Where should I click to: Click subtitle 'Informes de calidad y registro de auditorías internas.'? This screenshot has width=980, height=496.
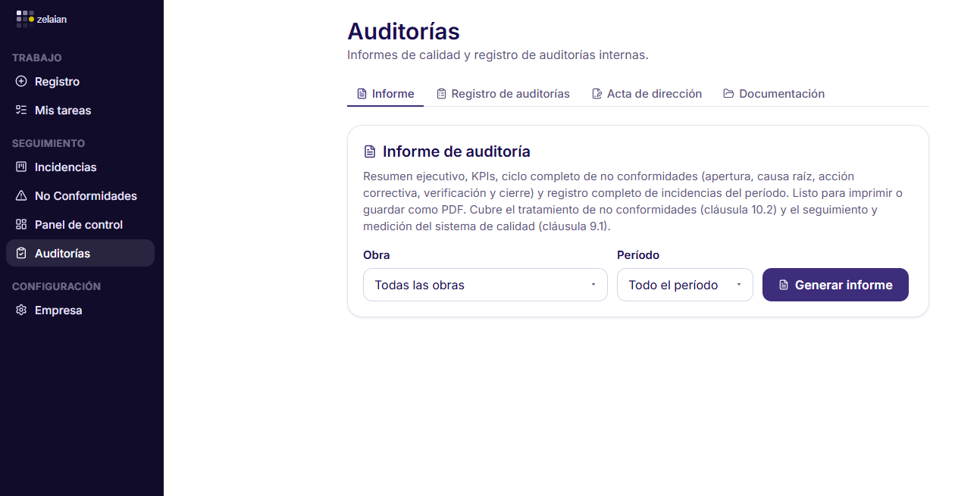click(498, 55)
